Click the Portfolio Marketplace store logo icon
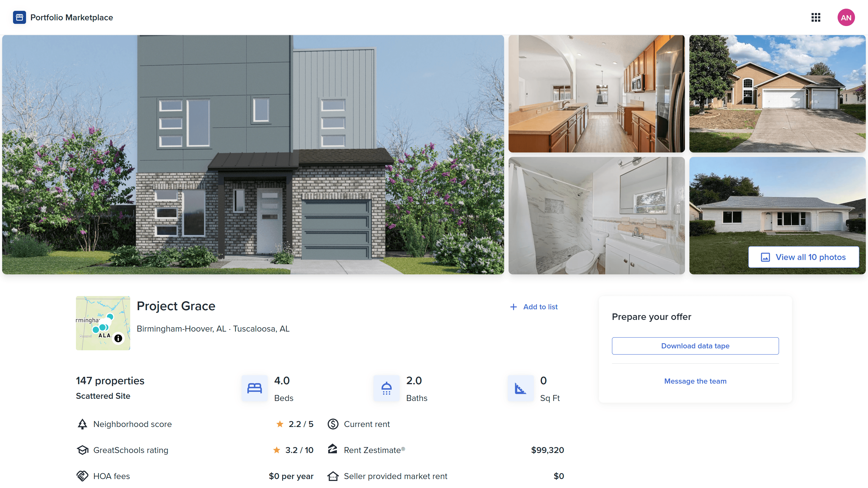868x488 pixels. pyautogui.click(x=19, y=17)
